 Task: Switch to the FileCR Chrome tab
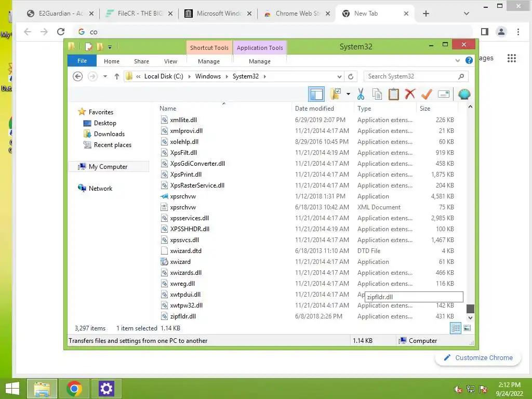pos(139,14)
